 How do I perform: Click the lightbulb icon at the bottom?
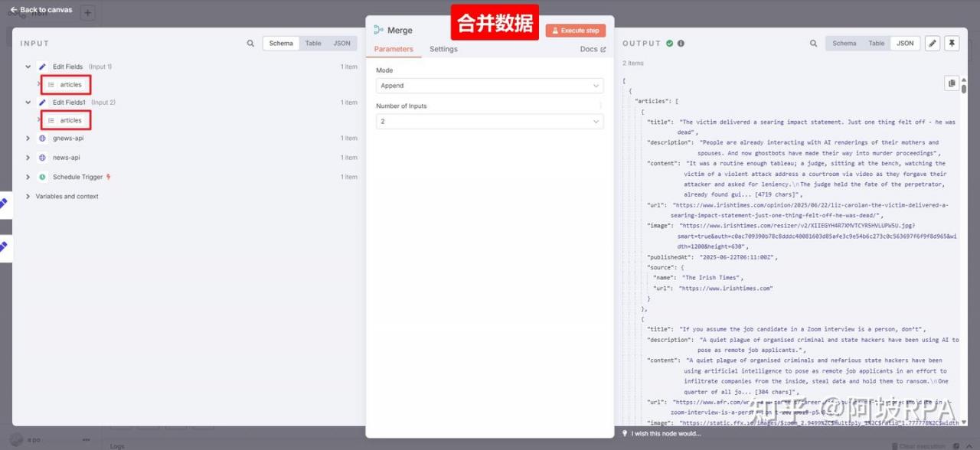[x=625, y=433]
